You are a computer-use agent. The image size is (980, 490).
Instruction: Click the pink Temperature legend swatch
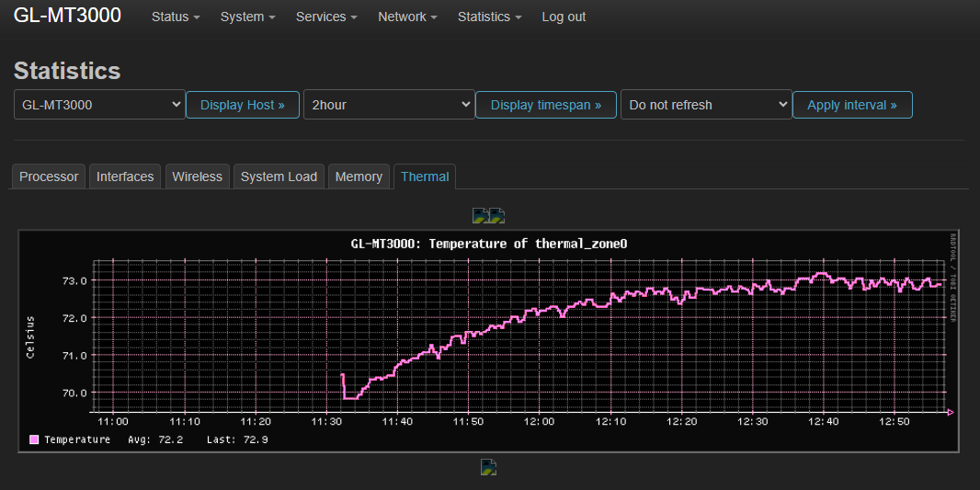click(34, 440)
